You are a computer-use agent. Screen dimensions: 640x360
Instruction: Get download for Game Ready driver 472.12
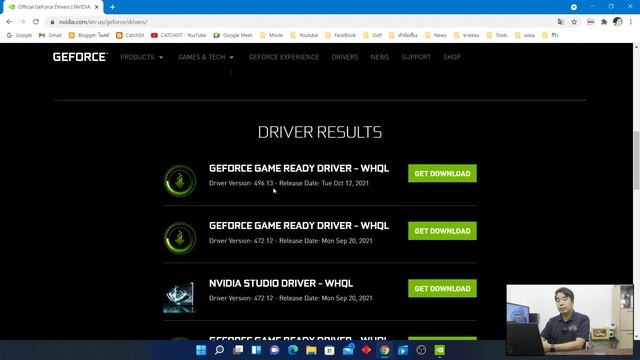coord(442,231)
